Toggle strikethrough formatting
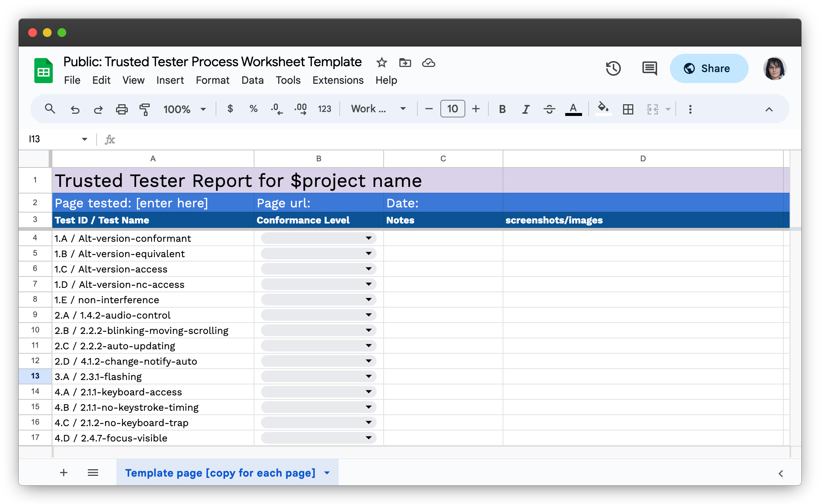 click(549, 109)
